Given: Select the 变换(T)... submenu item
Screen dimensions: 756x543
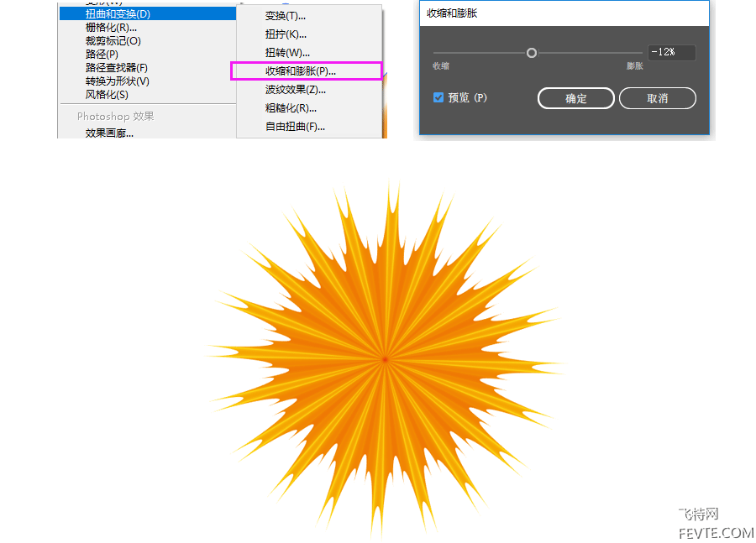Looking at the screenshot, I should point(285,16).
